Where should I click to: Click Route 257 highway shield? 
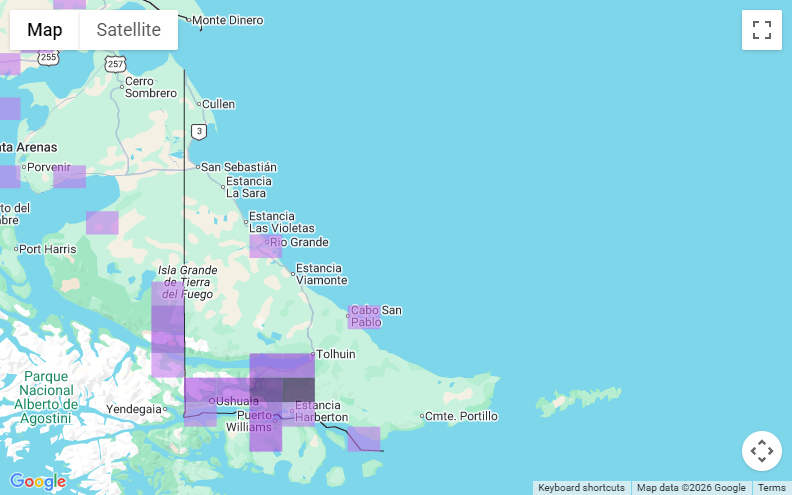pyautogui.click(x=116, y=64)
